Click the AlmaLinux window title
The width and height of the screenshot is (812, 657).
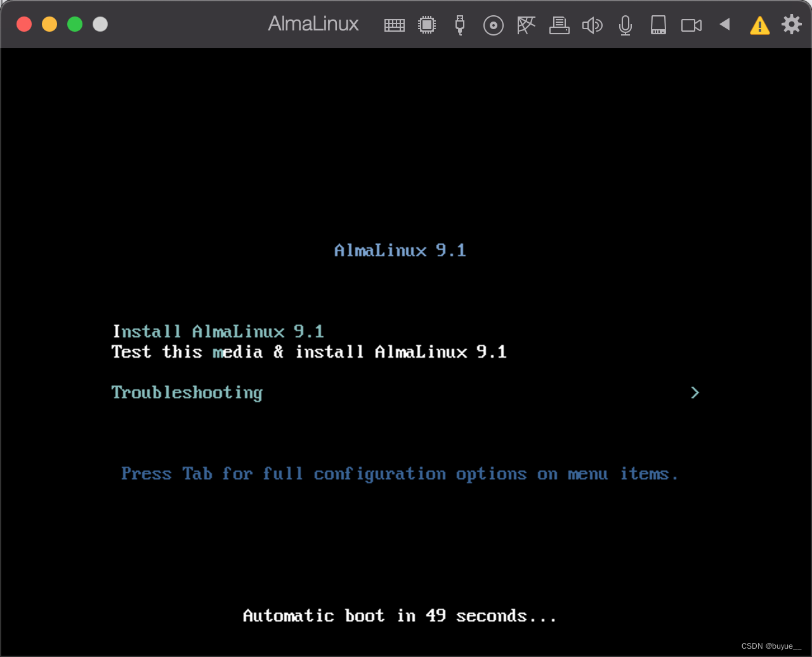click(313, 24)
